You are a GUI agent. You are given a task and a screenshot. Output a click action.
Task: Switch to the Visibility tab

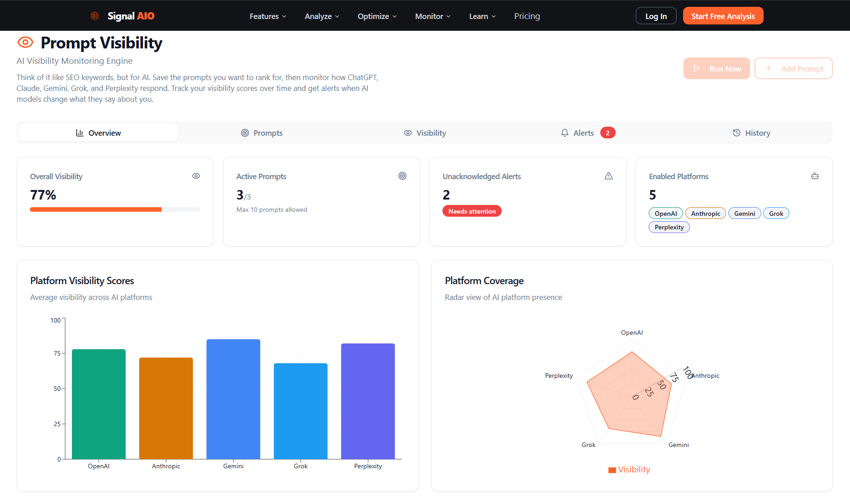(x=425, y=133)
